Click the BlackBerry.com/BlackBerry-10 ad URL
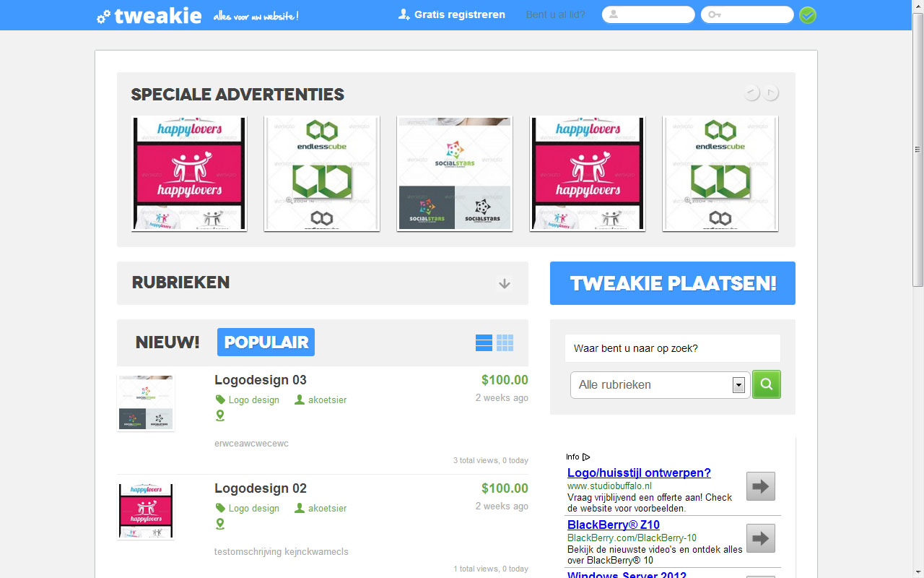This screenshot has width=924, height=578. [x=632, y=538]
